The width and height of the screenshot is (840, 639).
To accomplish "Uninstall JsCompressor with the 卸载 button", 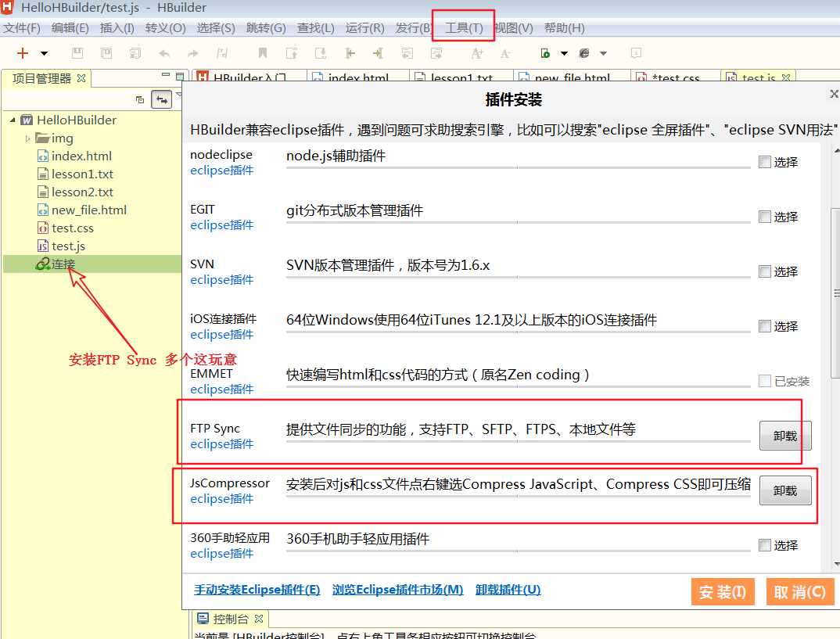I will coord(785,490).
